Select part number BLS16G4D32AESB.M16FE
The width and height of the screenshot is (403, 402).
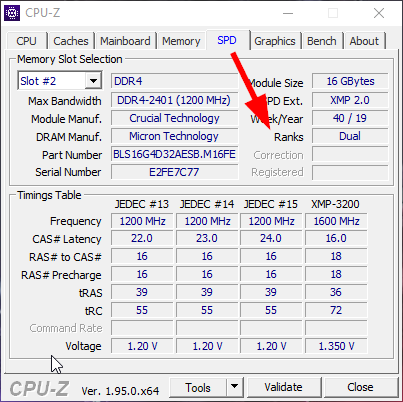pyautogui.click(x=174, y=154)
